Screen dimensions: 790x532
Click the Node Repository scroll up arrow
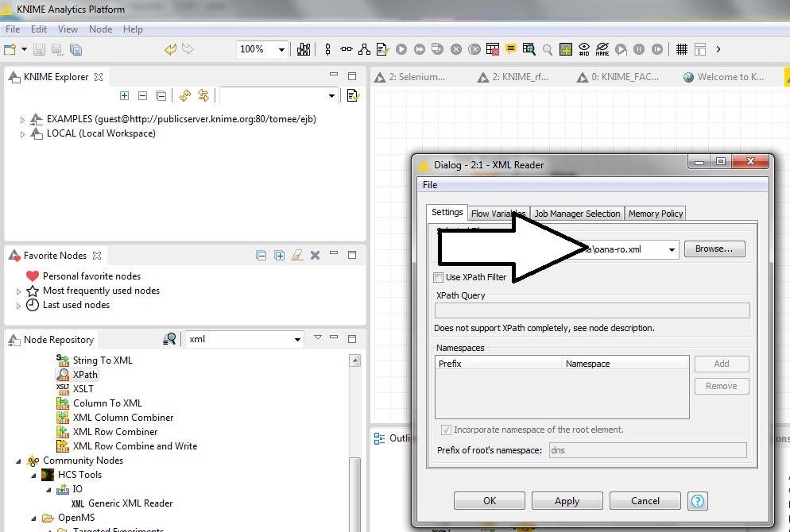(355, 360)
